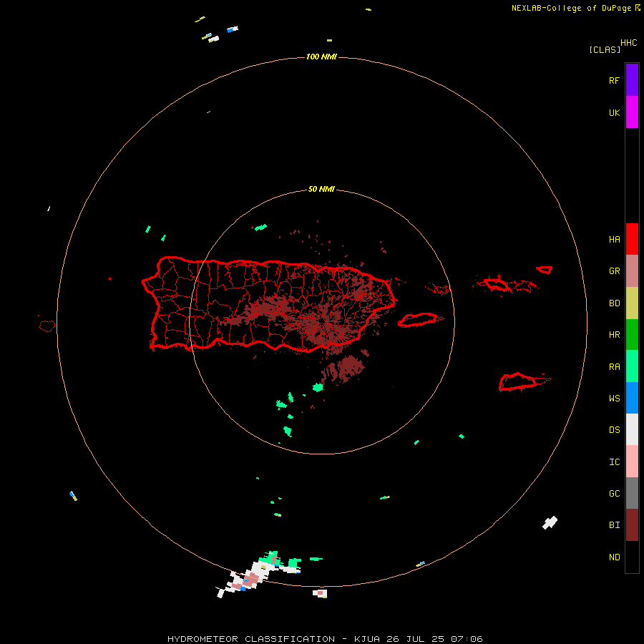Click the Vieques island outline
644x644 pixels.
click(419, 320)
